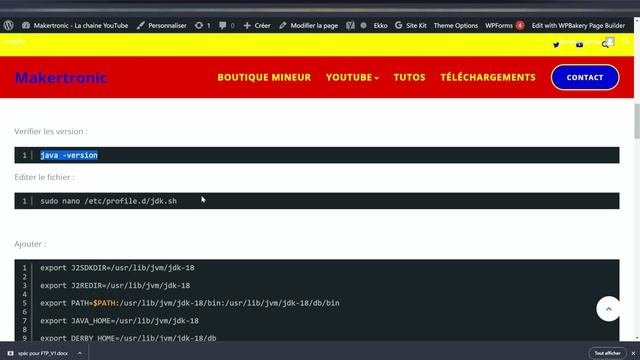Expand download item options chevron
Image resolution: width=640 pixels, height=360 pixels.
coord(80,353)
